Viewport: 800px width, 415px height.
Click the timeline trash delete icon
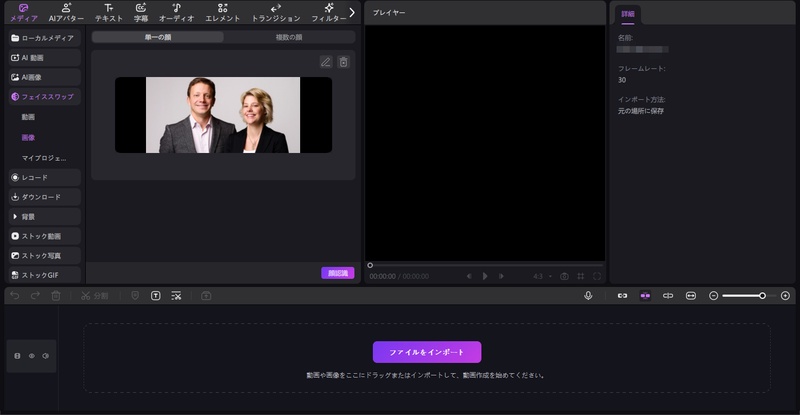tap(56, 296)
